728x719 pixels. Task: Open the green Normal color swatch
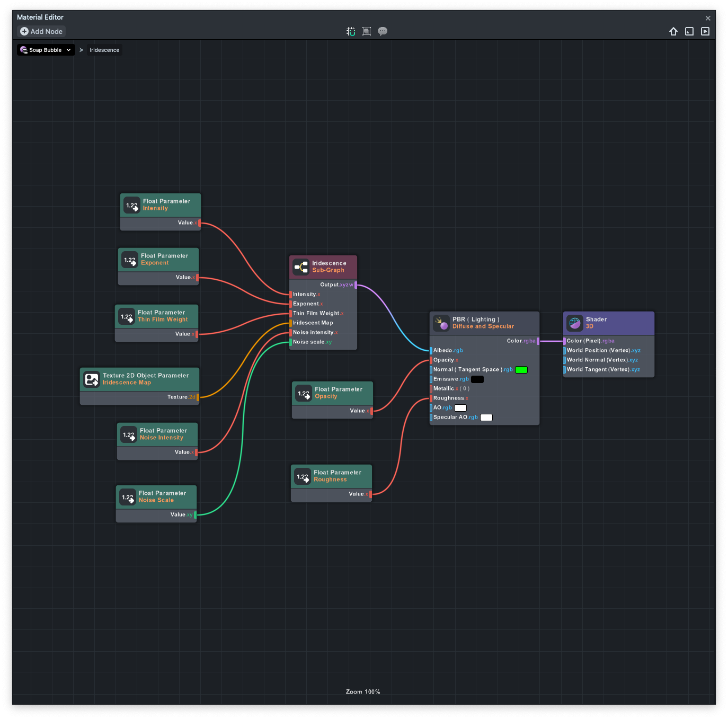pos(521,370)
